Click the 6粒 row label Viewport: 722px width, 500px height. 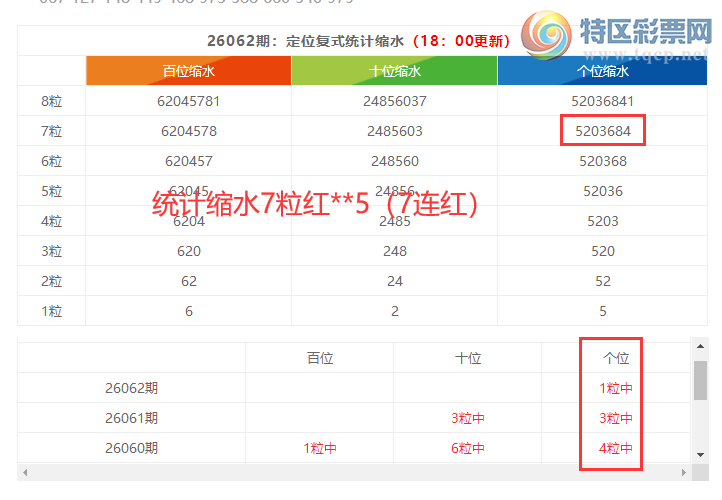point(52,161)
